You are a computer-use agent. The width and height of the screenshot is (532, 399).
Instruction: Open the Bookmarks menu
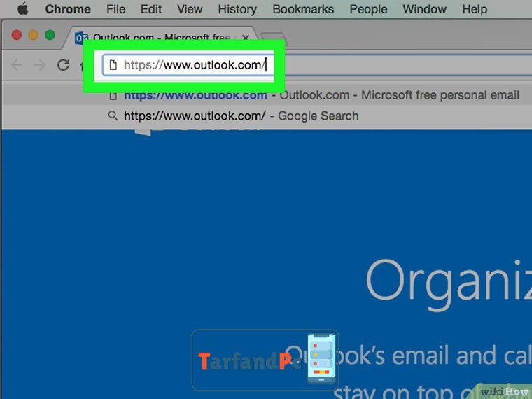[x=303, y=9]
